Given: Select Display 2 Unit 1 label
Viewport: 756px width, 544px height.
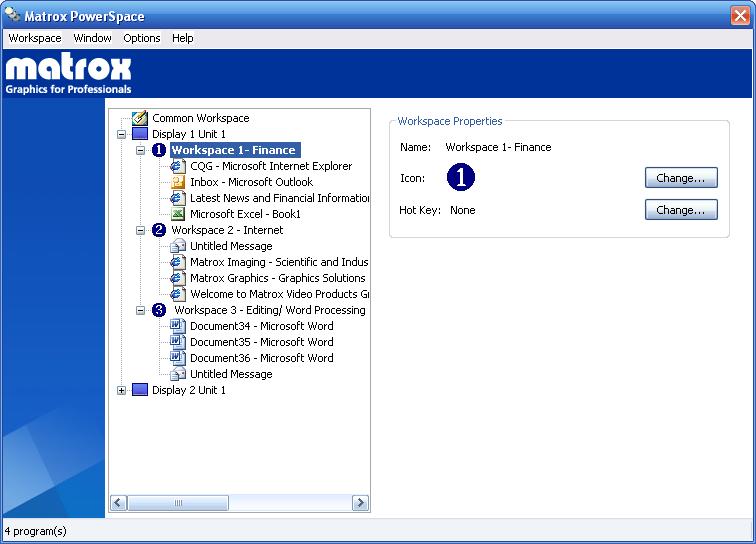Looking at the screenshot, I should click(189, 390).
